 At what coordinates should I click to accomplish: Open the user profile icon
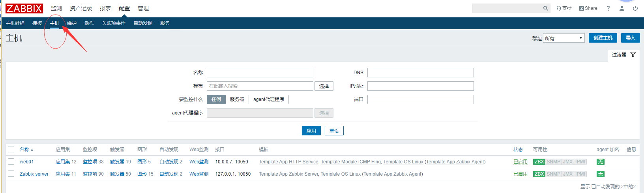(622, 8)
